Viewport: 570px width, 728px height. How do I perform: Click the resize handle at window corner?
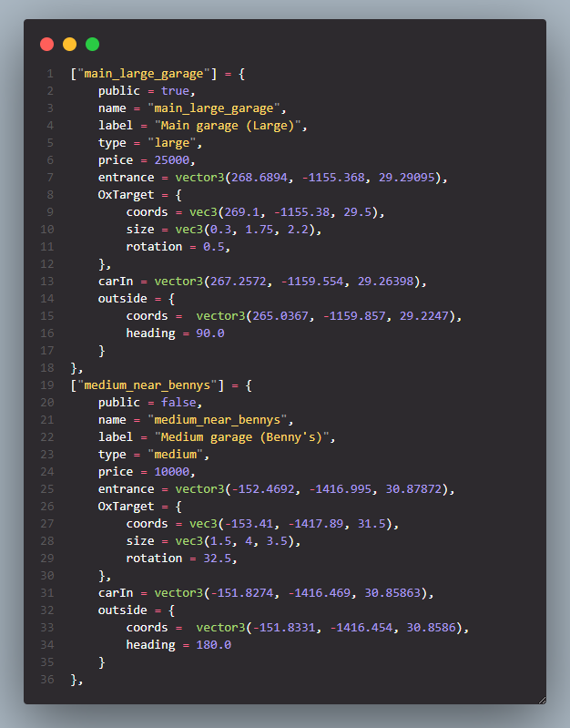[x=542, y=700]
